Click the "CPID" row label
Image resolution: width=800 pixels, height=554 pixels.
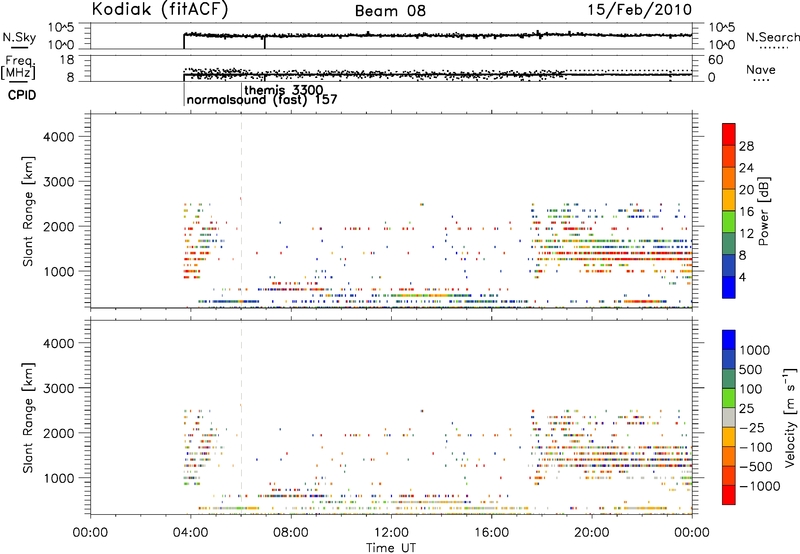coord(22,95)
